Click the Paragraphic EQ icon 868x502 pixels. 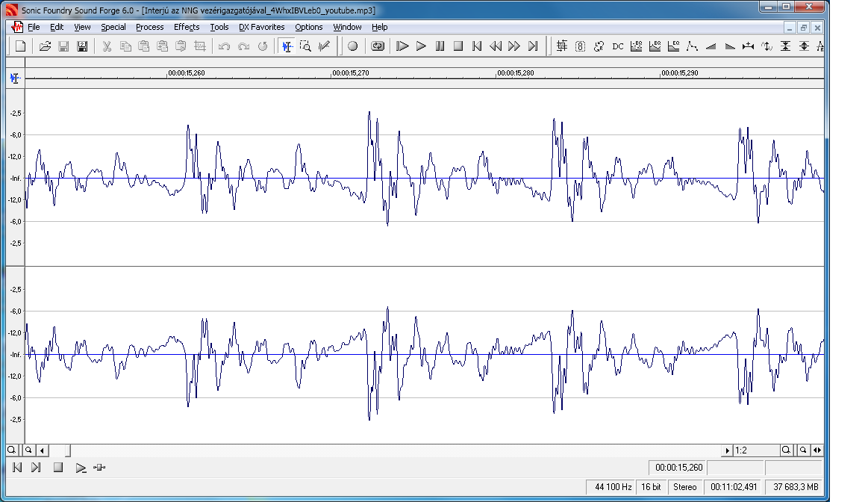(655, 46)
